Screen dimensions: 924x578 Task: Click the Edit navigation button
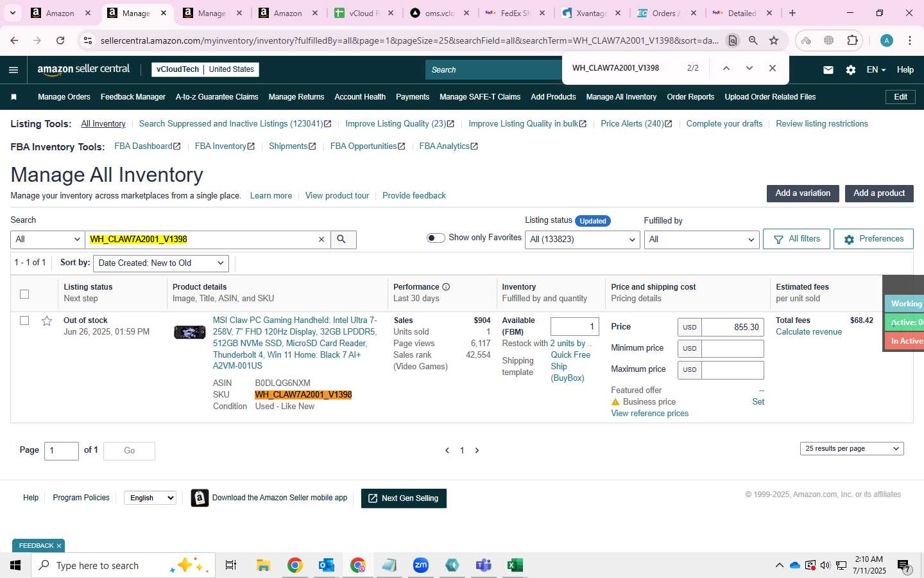[x=900, y=97]
